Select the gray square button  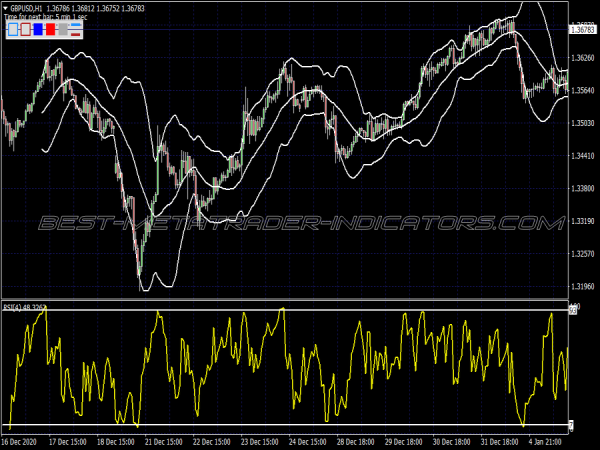(63, 29)
